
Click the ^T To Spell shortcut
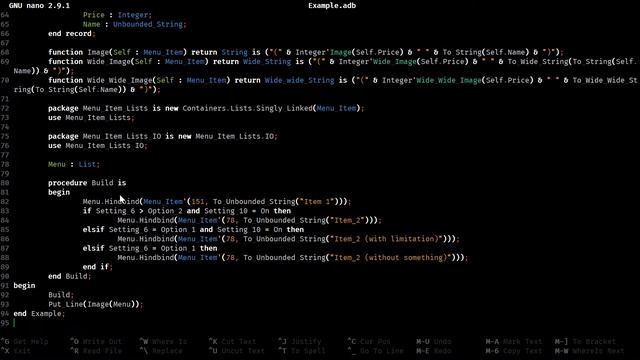coord(302,351)
